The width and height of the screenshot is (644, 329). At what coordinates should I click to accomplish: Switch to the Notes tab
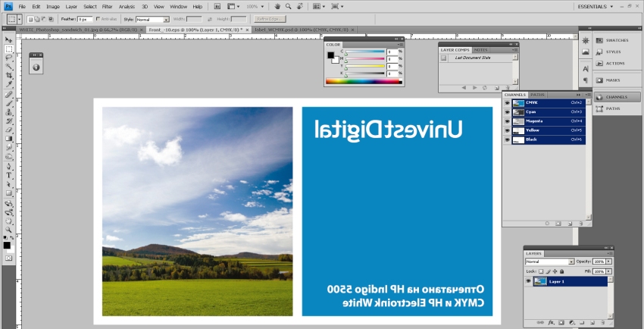(480, 50)
